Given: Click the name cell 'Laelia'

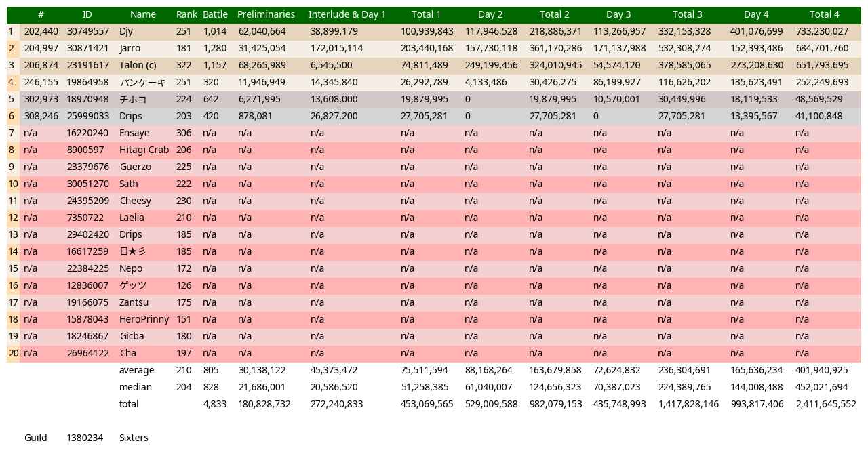Looking at the screenshot, I should coord(132,218).
